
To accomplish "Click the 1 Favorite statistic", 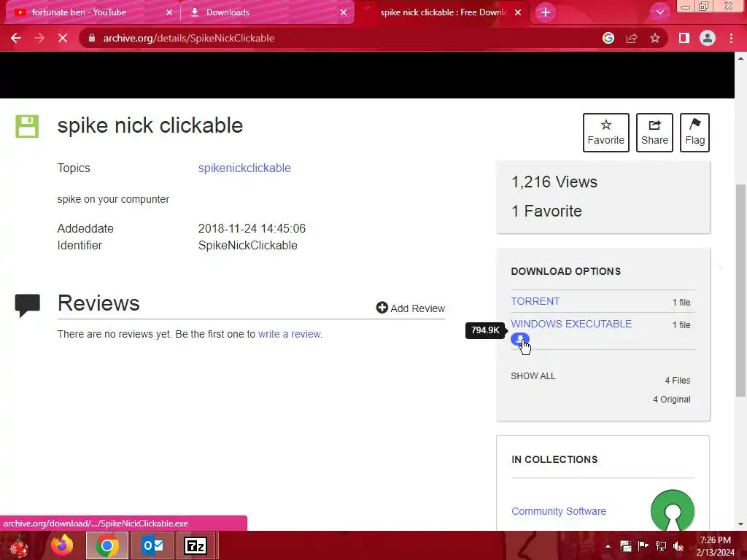I will pos(546,211).
